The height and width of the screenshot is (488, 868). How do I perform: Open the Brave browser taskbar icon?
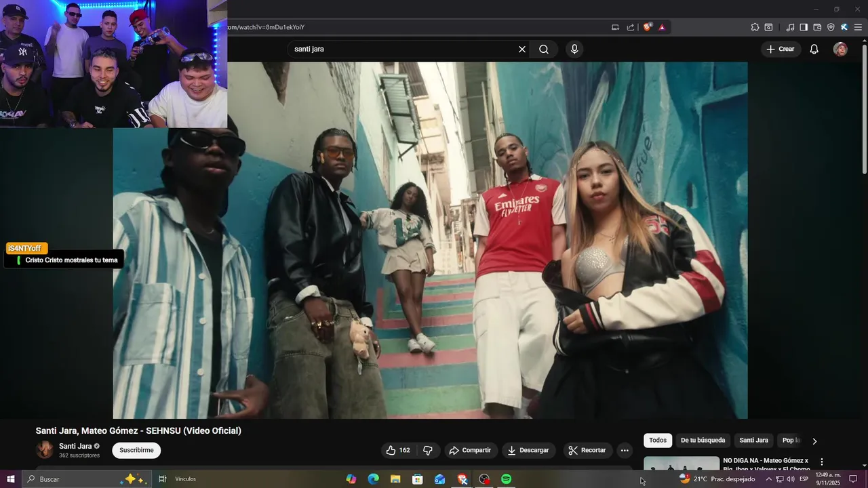tap(462, 479)
